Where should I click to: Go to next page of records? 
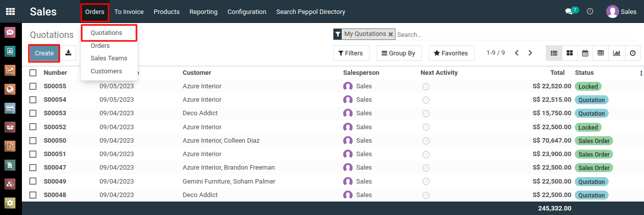(x=530, y=53)
